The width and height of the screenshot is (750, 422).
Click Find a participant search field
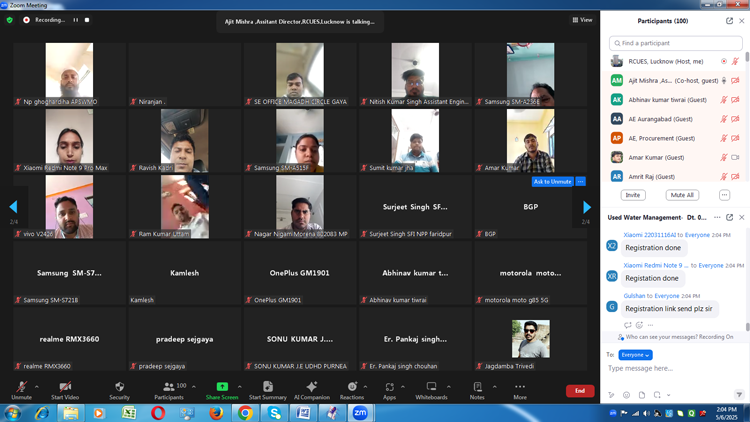pos(675,43)
